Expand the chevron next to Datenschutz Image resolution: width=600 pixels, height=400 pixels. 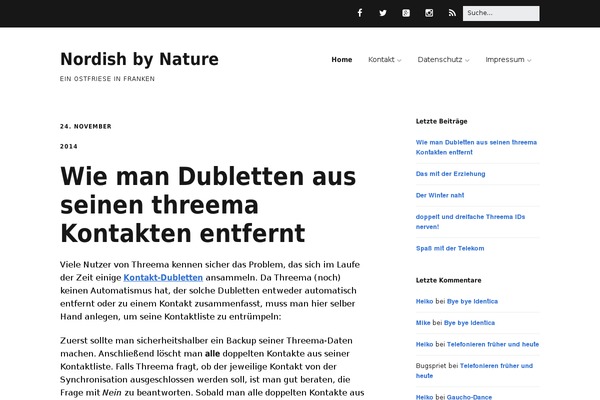click(x=467, y=60)
